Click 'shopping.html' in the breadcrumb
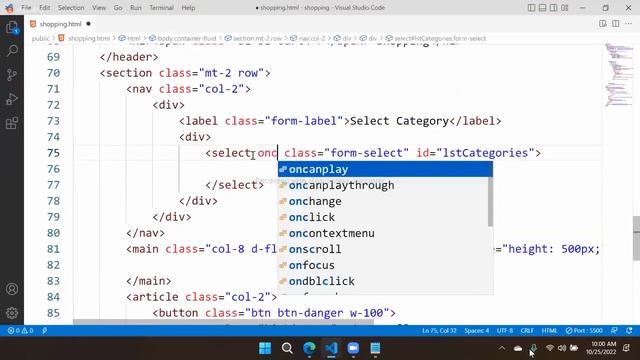 tap(89, 38)
